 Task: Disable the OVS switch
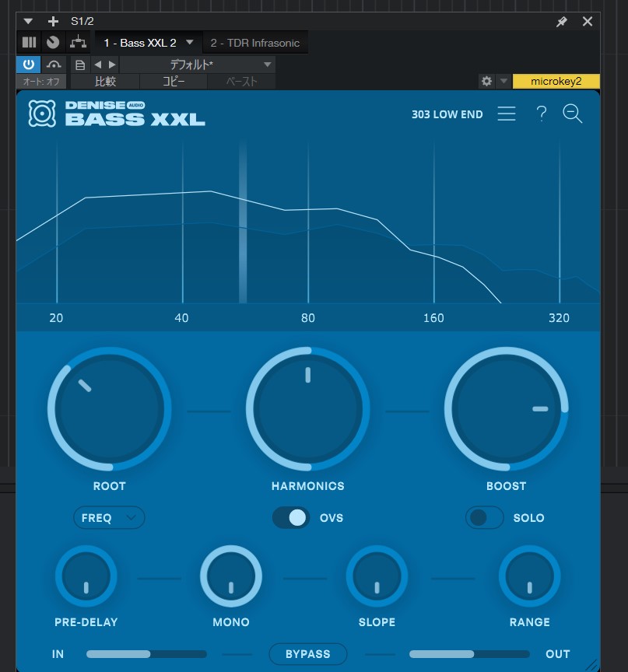(x=291, y=518)
